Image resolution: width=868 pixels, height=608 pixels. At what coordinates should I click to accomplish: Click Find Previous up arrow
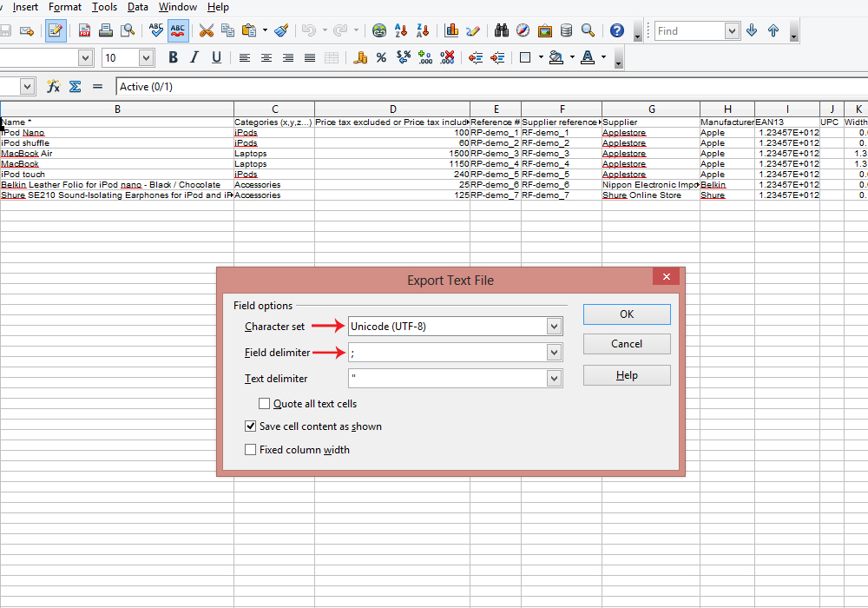773,31
